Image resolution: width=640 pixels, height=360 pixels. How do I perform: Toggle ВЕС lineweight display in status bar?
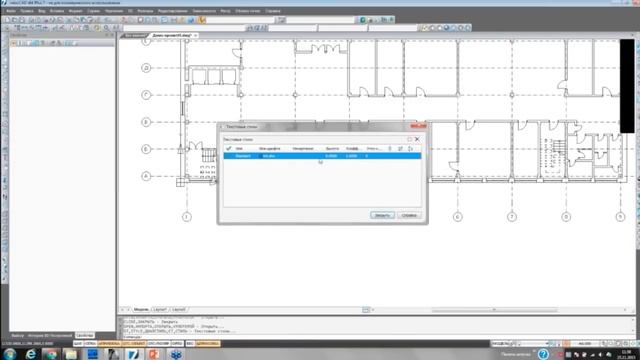point(190,344)
